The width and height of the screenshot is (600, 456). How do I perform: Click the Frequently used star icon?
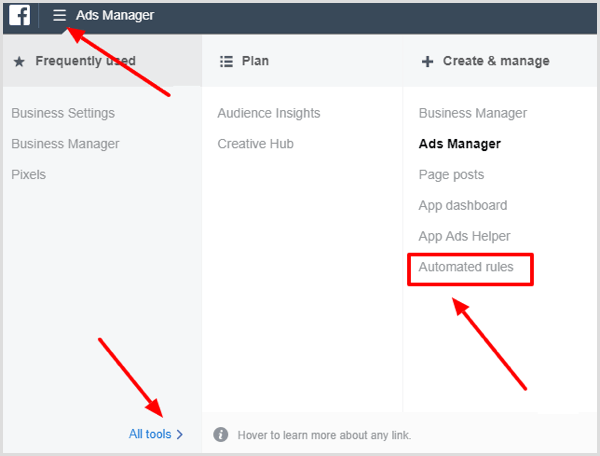click(x=19, y=61)
